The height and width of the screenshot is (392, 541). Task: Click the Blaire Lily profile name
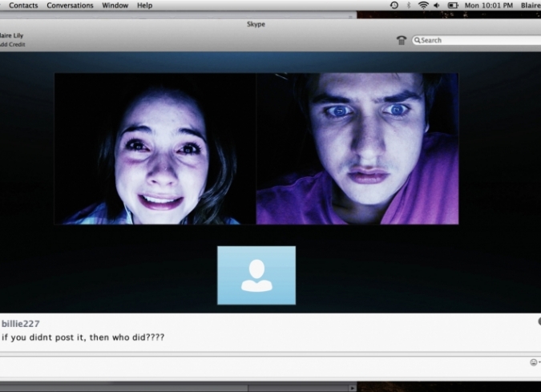point(12,35)
